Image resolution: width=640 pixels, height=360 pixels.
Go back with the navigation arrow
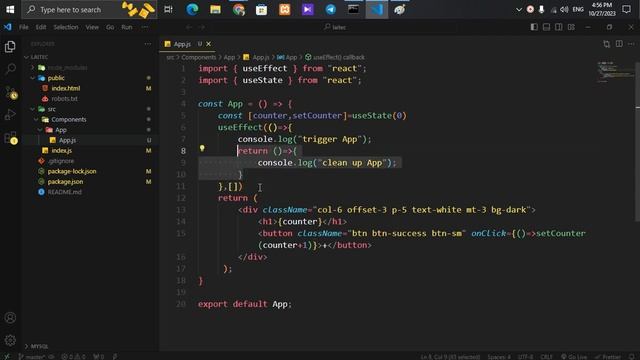coord(189,27)
